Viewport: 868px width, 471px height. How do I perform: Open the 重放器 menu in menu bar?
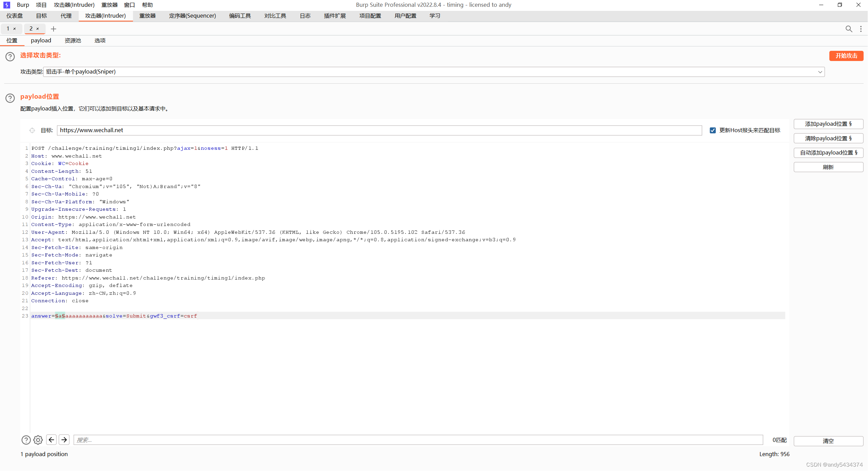pos(110,5)
